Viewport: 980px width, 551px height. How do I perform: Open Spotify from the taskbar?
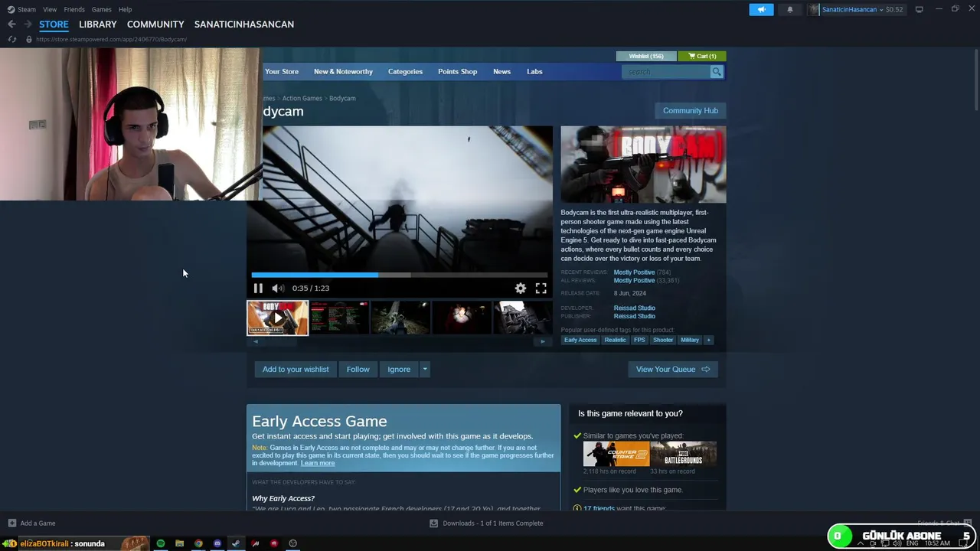(x=161, y=543)
